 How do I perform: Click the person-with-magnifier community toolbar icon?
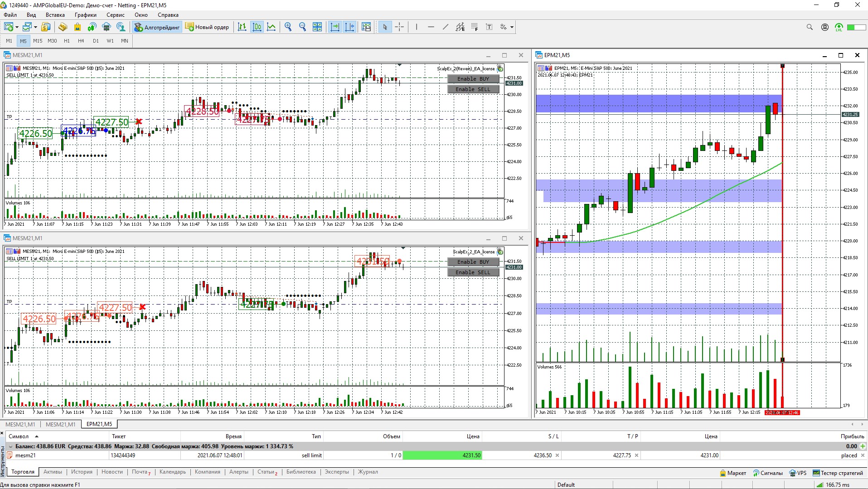[121, 27]
